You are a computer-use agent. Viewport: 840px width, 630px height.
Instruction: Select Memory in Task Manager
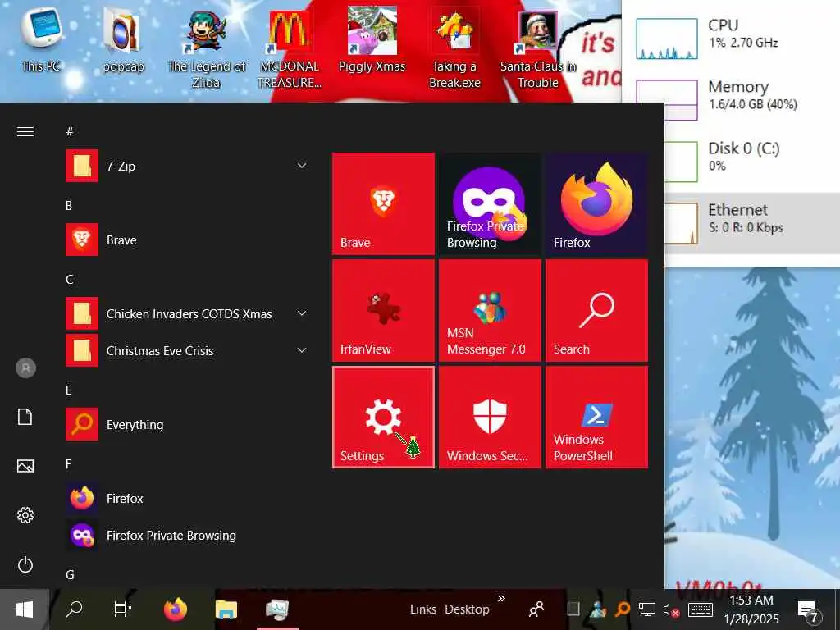[x=731, y=99]
